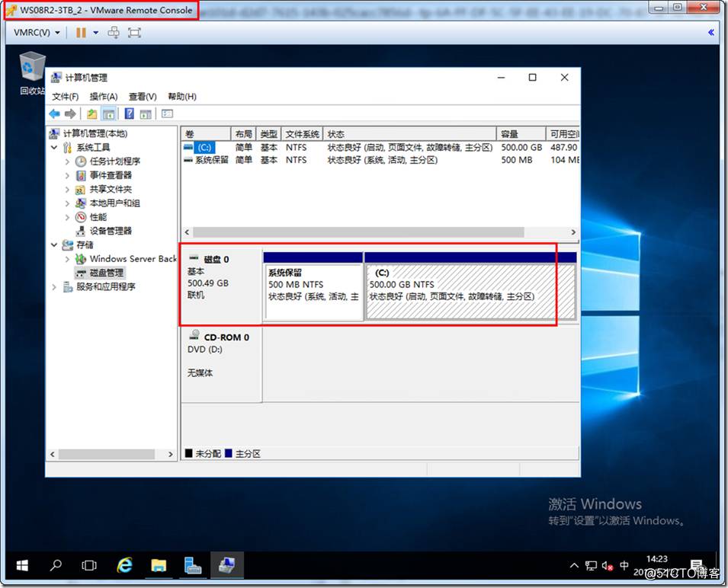Screen dimensions: 728x588
Task: Click the up-one-level folder toolbar icon
Action: pyautogui.click(x=92, y=113)
